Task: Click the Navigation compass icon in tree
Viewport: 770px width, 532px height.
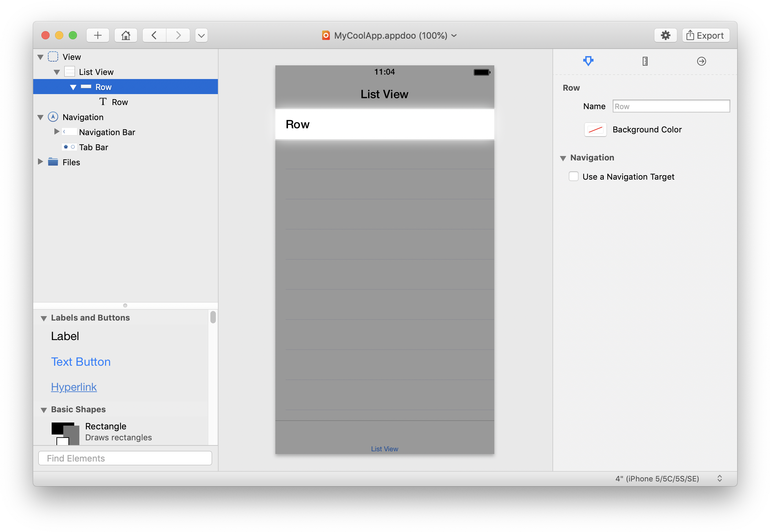Action: (53, 117)
